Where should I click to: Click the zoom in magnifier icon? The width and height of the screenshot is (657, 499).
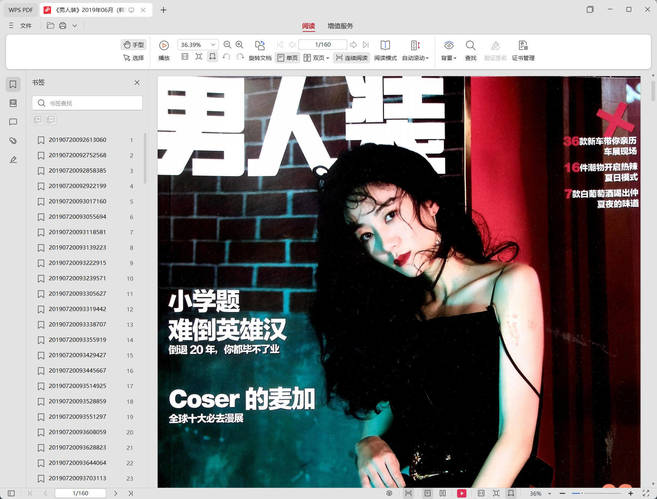click(240, 45)
